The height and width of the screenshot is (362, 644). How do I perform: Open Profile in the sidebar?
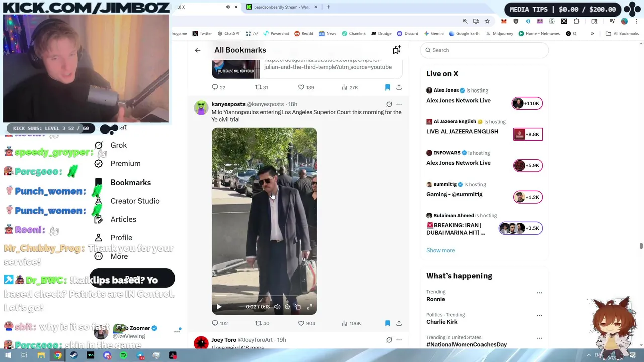point(114,238)
